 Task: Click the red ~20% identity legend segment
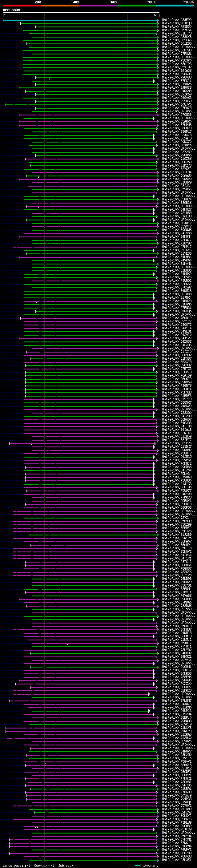click(x=22, y=6)
